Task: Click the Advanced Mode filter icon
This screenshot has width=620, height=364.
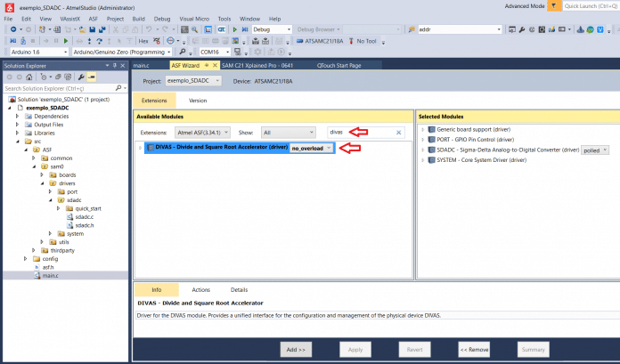Action: coord(554,6)
